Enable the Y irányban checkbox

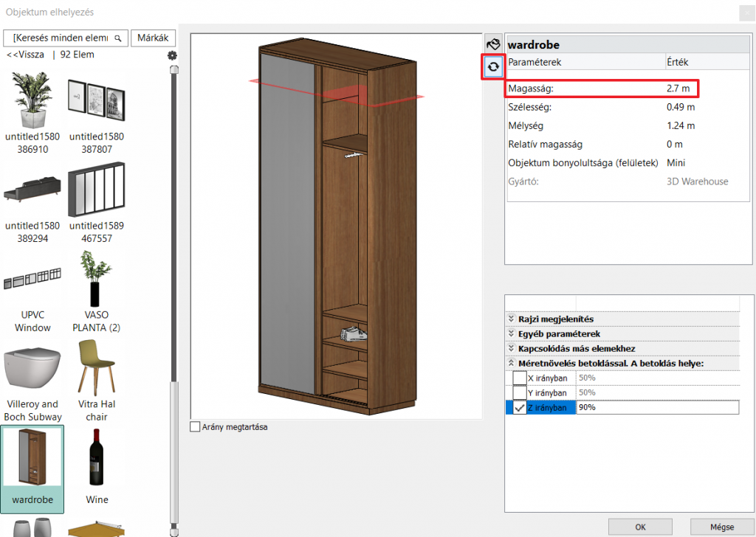[519, 393]
